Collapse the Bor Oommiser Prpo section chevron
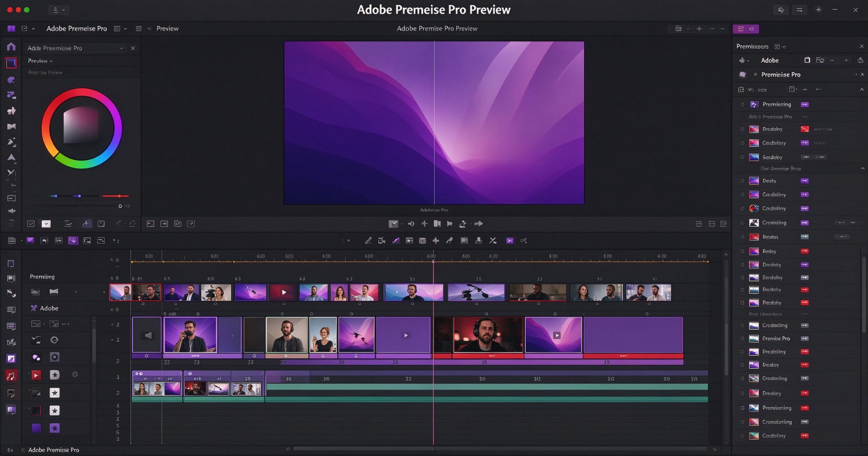 coord(862,169)
